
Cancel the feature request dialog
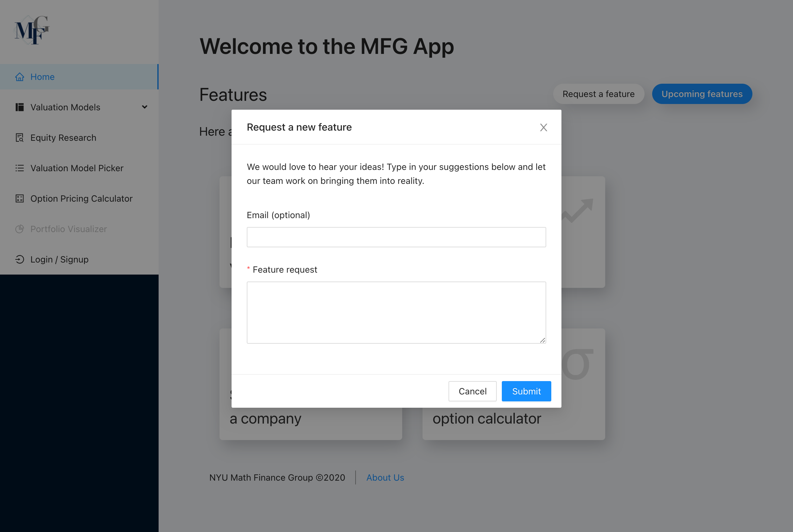(x=473, y=391)
